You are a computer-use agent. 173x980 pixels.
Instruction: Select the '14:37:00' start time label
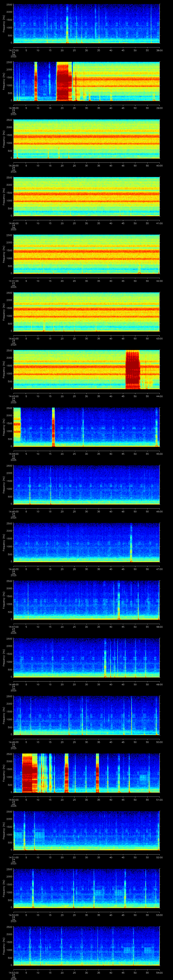(13, 50)
